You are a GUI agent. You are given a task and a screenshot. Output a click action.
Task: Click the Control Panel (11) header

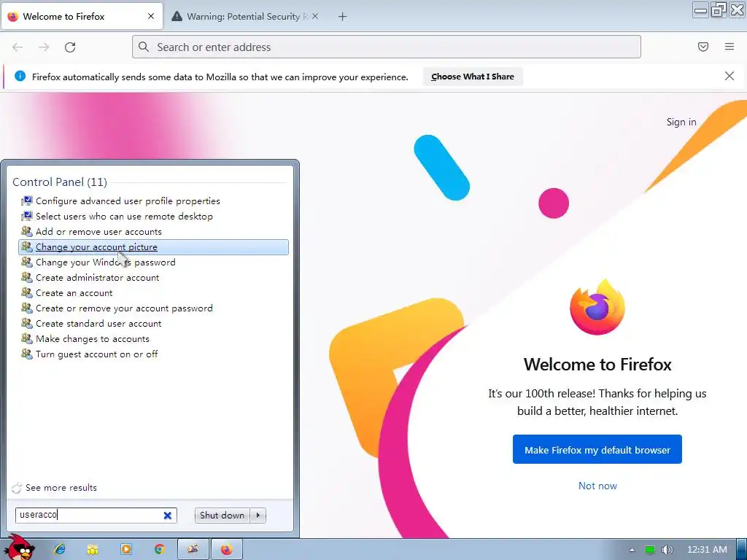click(60, 182)
